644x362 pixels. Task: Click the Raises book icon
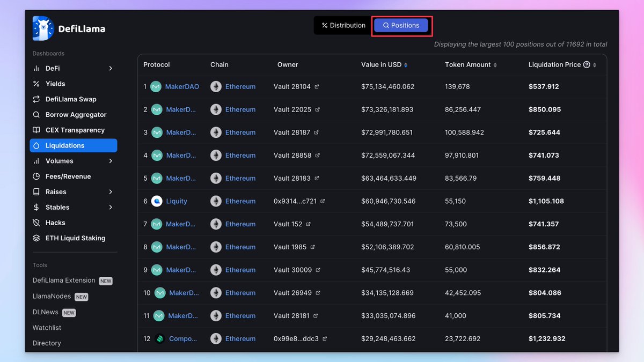[36, 192]
